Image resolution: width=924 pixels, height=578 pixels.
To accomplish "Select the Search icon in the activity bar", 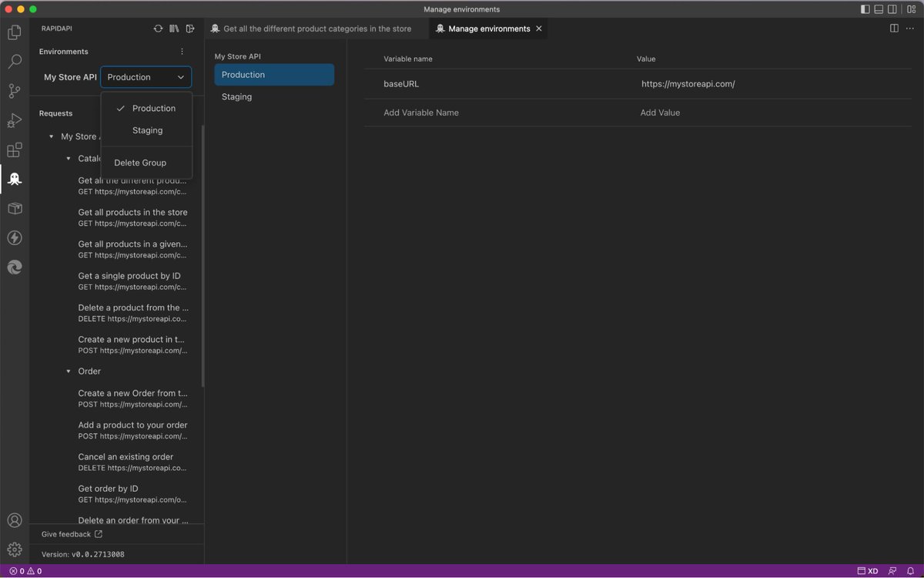I will [x=14, y=61].
